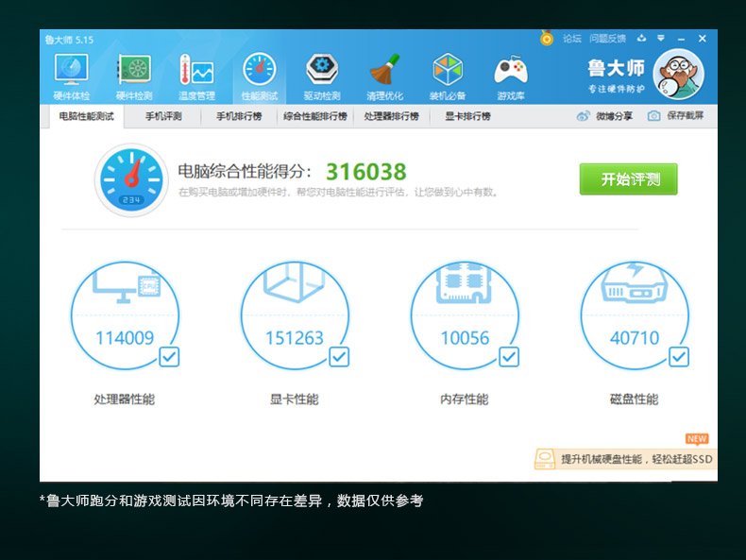
Task: Uncheck the 磁盘性能 test checkbox
Action: (x=678, y=357)
